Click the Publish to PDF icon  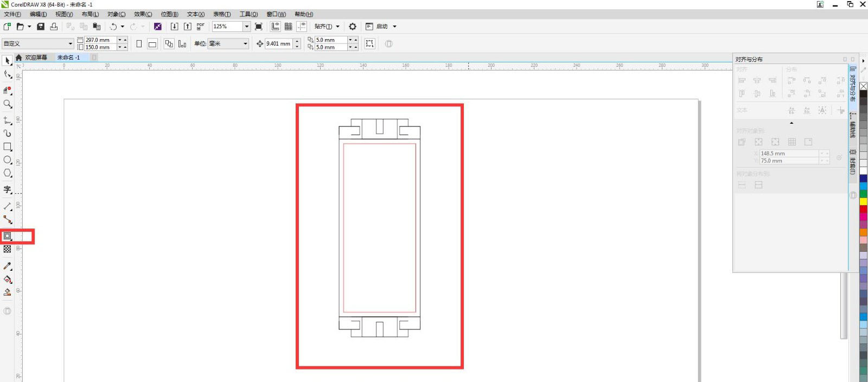coord(200,27)
